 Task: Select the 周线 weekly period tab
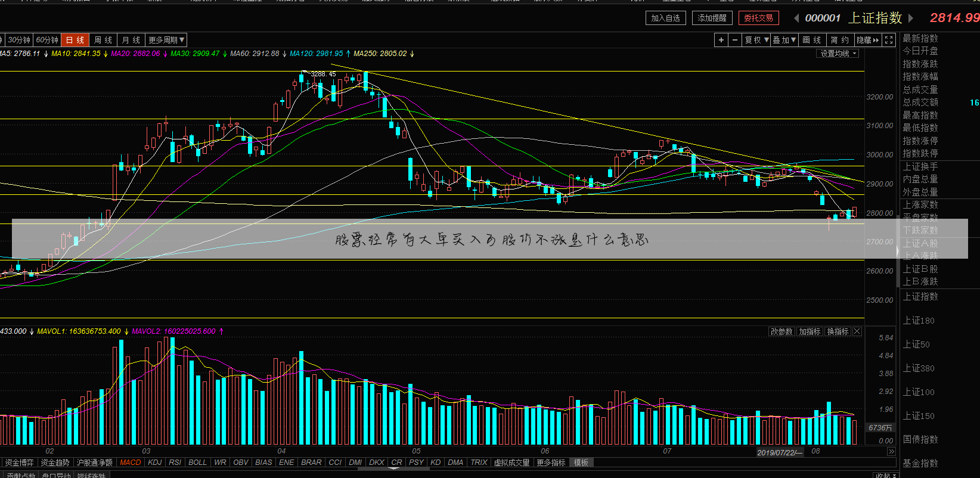point(103,40)
